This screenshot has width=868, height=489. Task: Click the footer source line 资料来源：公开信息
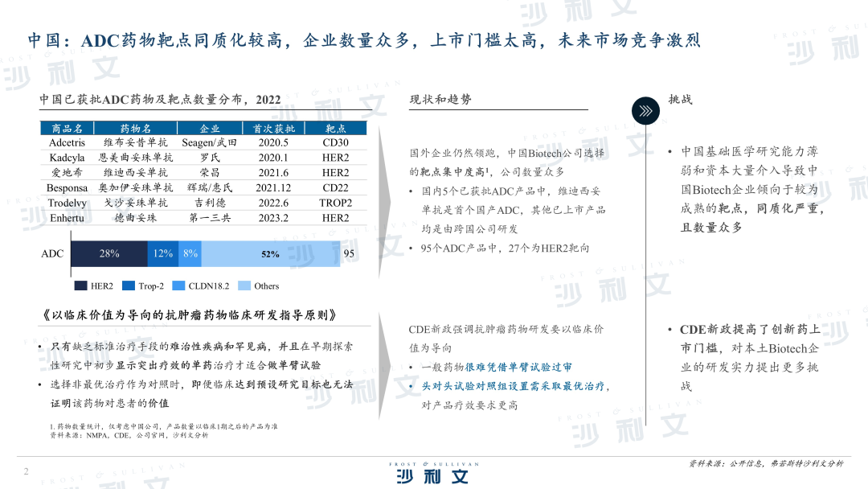[x=766, y=463]
